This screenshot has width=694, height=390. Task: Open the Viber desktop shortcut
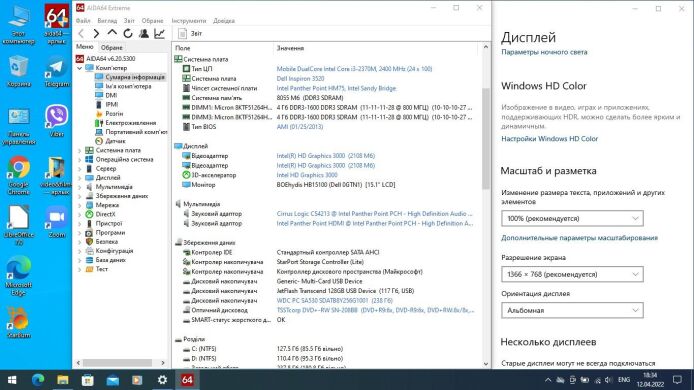57,120
